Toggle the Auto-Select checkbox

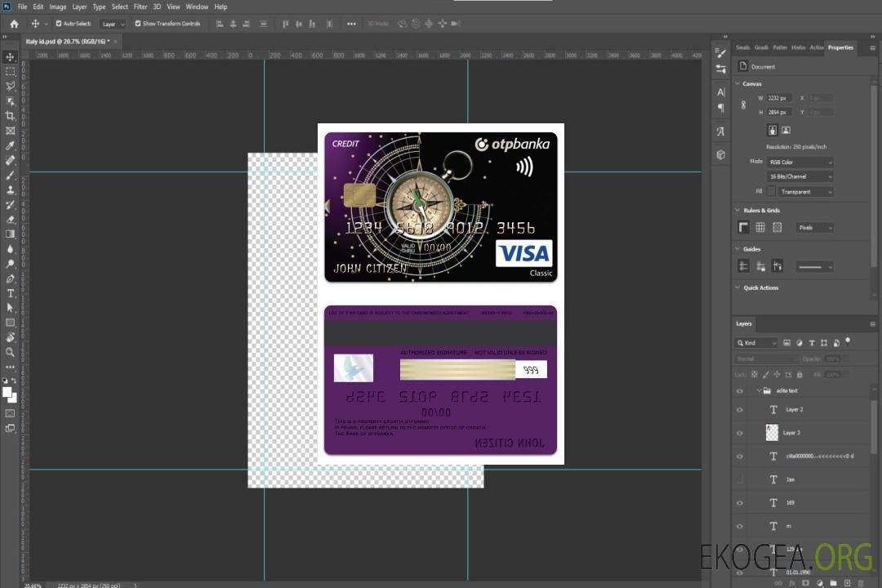coord(59,24)
